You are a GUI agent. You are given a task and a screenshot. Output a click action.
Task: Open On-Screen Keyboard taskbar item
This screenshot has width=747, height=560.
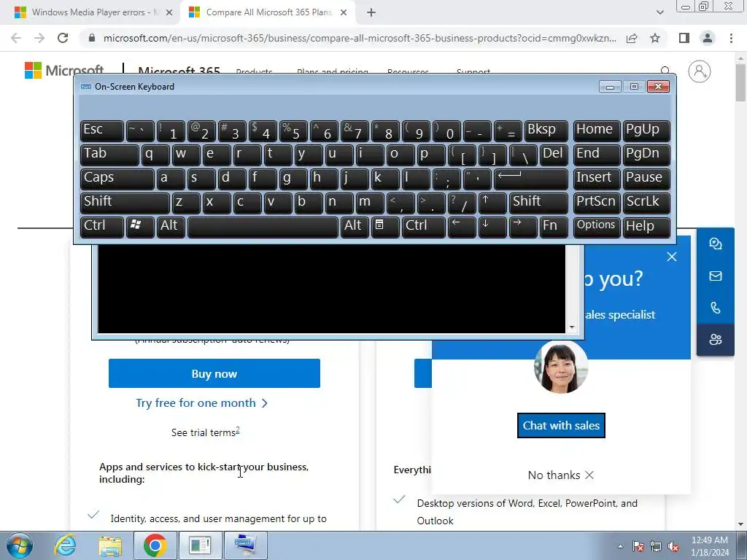[x=246, y=545]
